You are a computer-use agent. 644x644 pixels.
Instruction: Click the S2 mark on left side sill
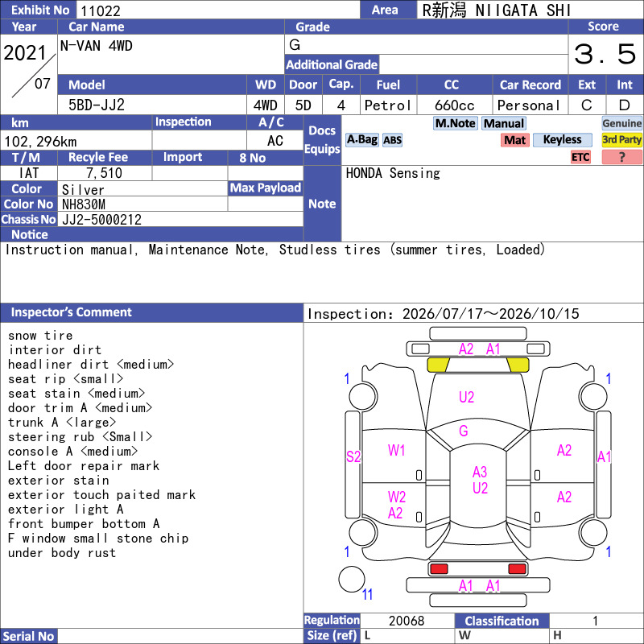353,456
